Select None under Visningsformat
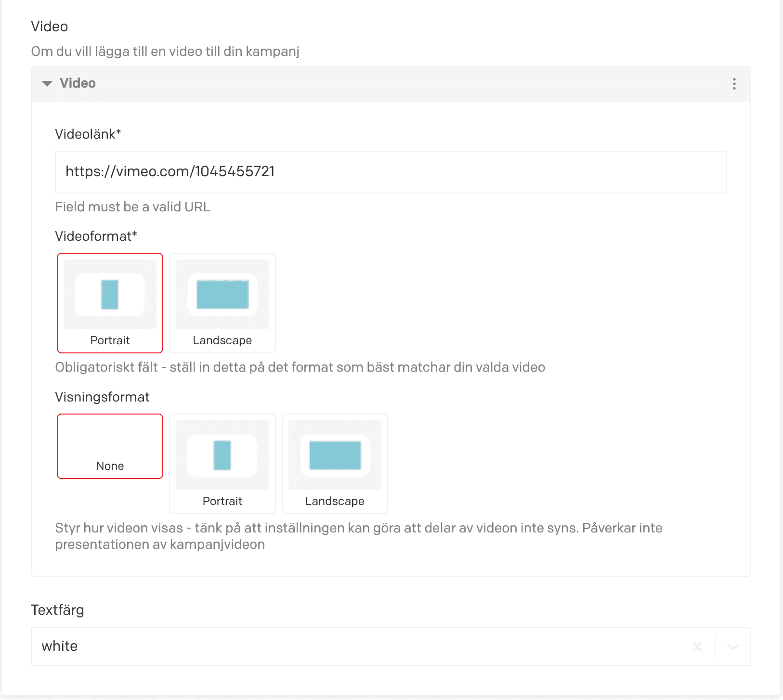This screenshot has height=700, width=783. tap(110, 446)
